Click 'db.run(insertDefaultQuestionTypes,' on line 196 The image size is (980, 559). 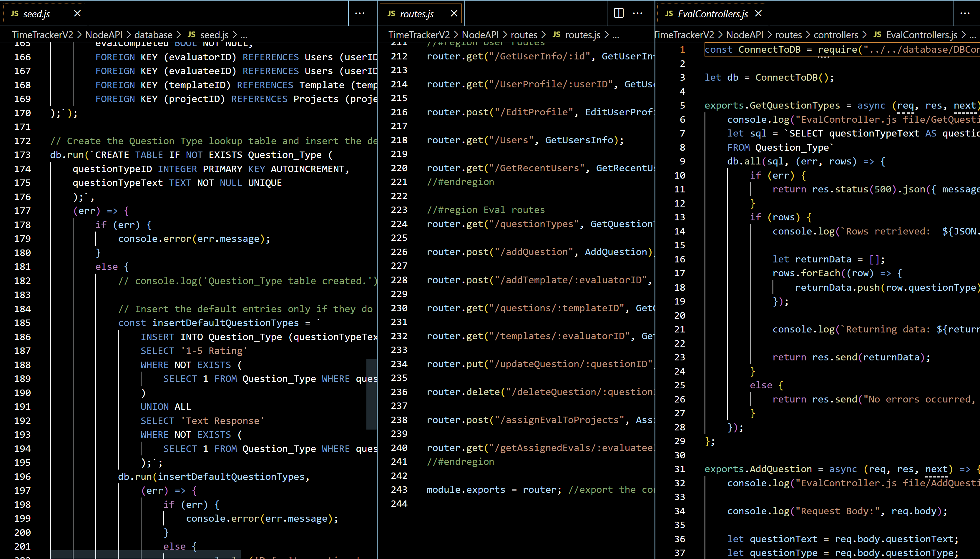(214, 477)
